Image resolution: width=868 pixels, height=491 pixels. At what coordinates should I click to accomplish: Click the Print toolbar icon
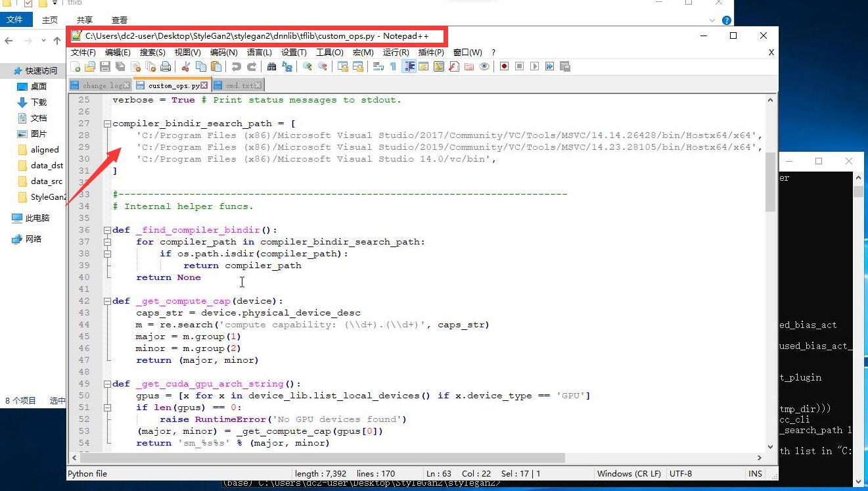[x=166, y=66]
